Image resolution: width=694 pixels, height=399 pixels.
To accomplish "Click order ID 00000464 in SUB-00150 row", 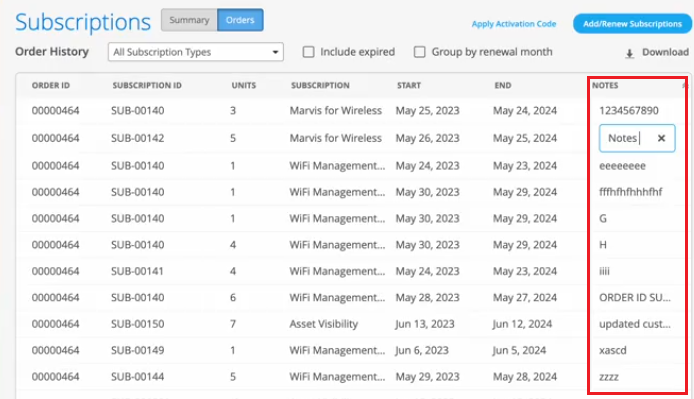I will (x=55, y=324).
